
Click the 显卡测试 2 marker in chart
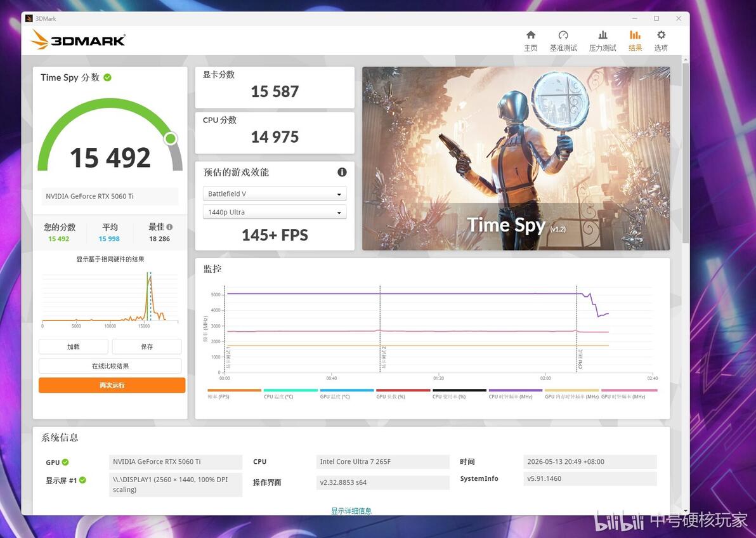(384, 358)
